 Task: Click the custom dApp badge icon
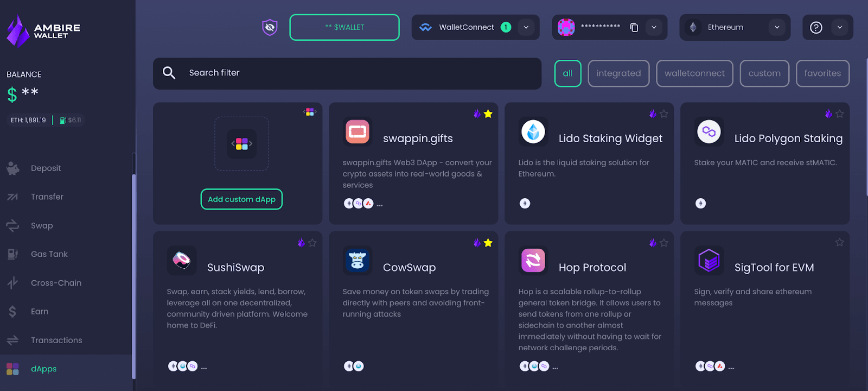click(x=310, y=112)
